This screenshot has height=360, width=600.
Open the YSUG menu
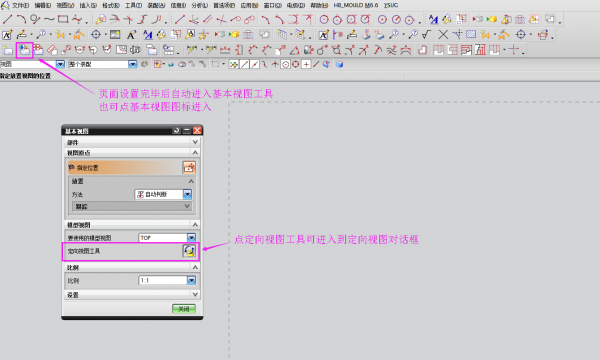pyautogui.click(x=391, y=5)
